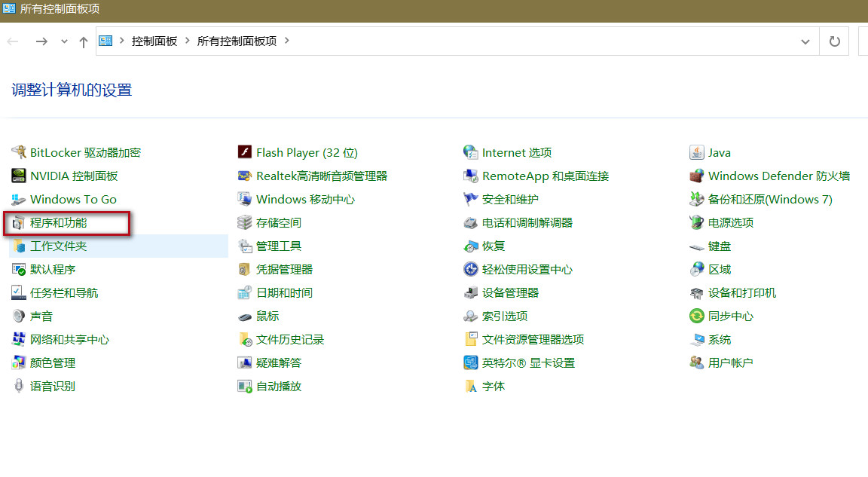Open the 任务栏和导航 link
The width and height of the screenshot is (868, 477).
(64, 292)
